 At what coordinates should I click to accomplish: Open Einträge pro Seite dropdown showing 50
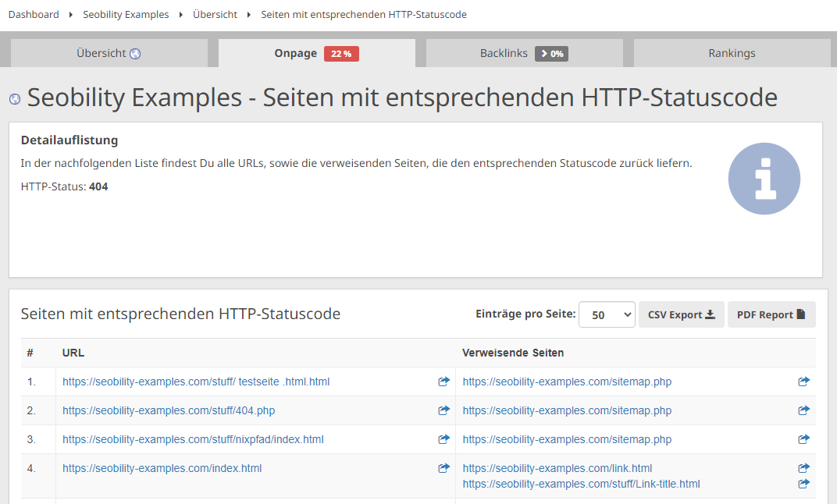(607, 314)
